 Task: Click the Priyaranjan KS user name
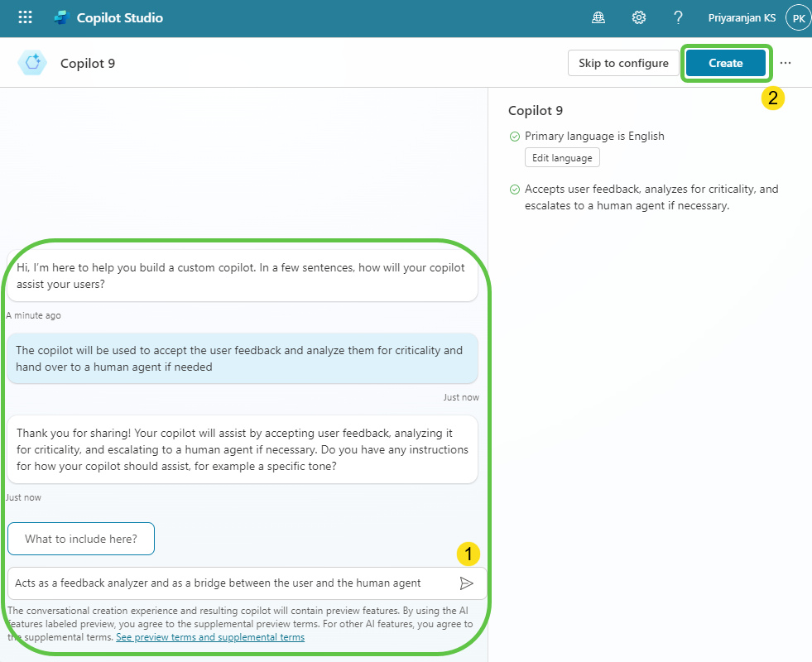coord(742,17)
